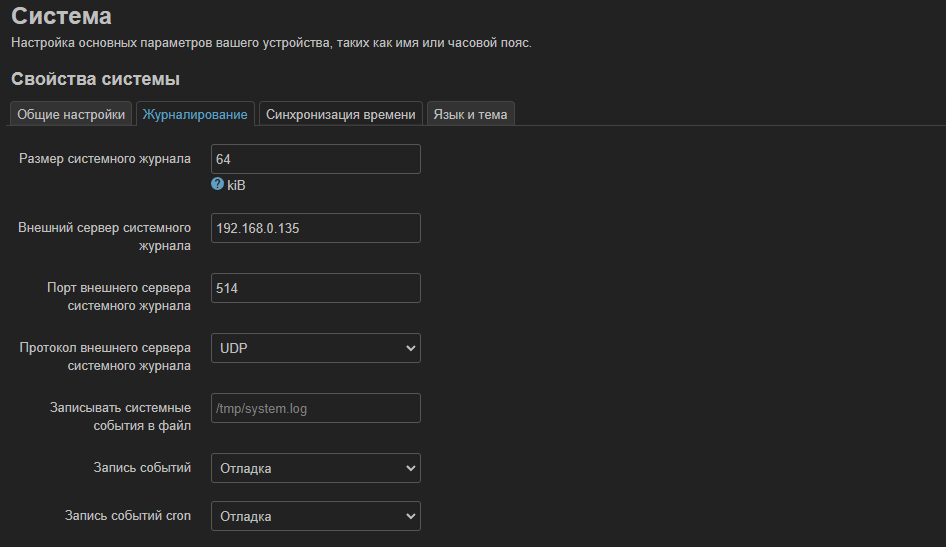Open the Журналирование tab

(x=195, y=114)
